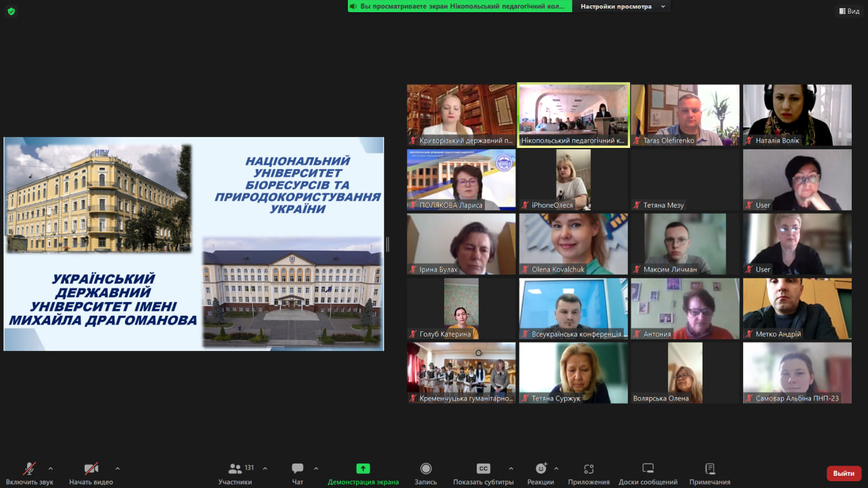Click the green encryption shield icon
This screenshot has height=488, width=868.
click(11, 11)
